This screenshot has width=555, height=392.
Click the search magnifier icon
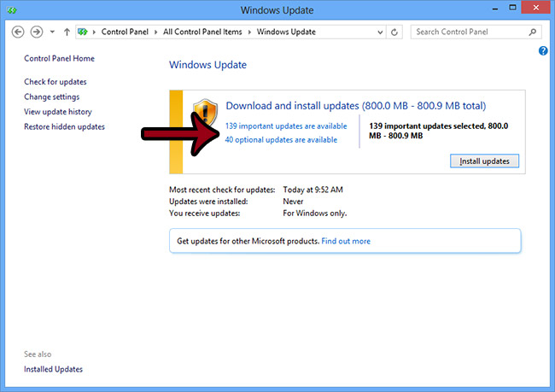tap(532, 32)
